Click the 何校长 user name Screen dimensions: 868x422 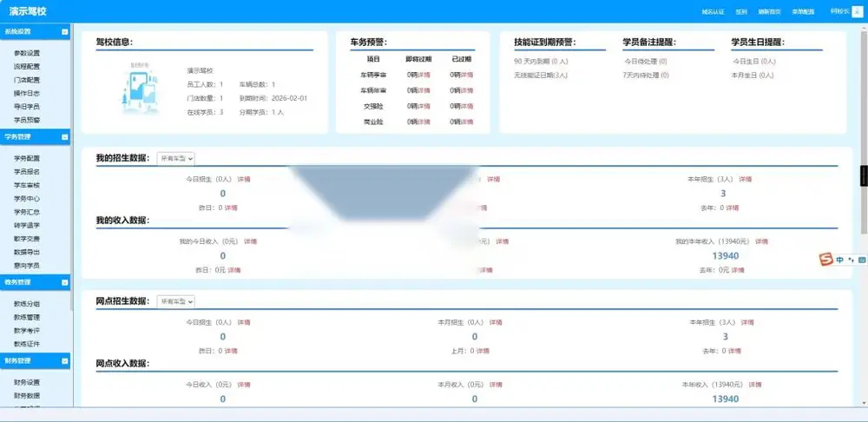tap(839, 11)
